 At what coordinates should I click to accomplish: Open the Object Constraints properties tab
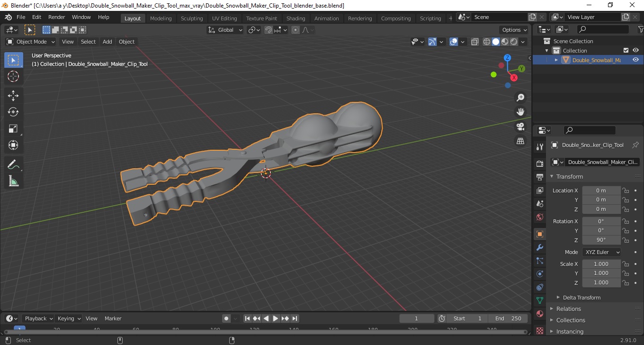(x=540, y=287)
